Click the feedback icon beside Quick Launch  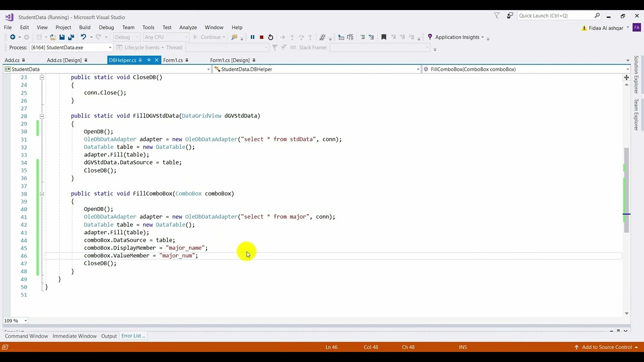[x=510, y=16]
